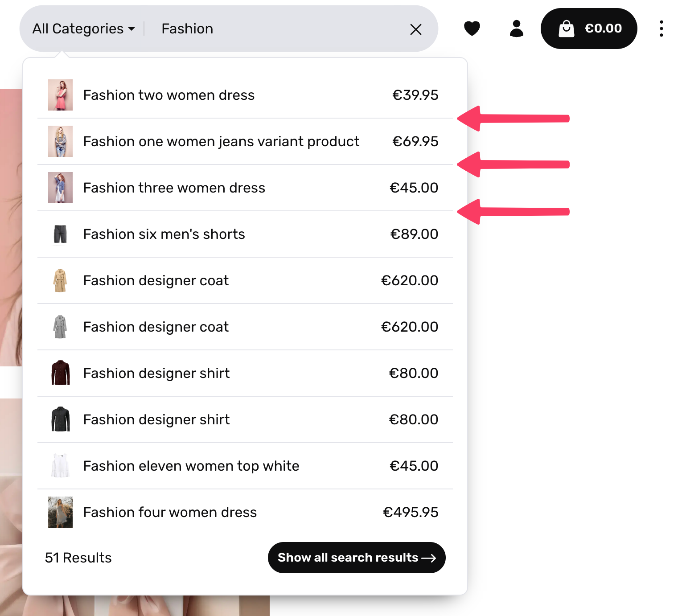Click the gray Fashion designer coat thumbnail
The height and width of the screenshot is (616, 682).
click(60, 327)
